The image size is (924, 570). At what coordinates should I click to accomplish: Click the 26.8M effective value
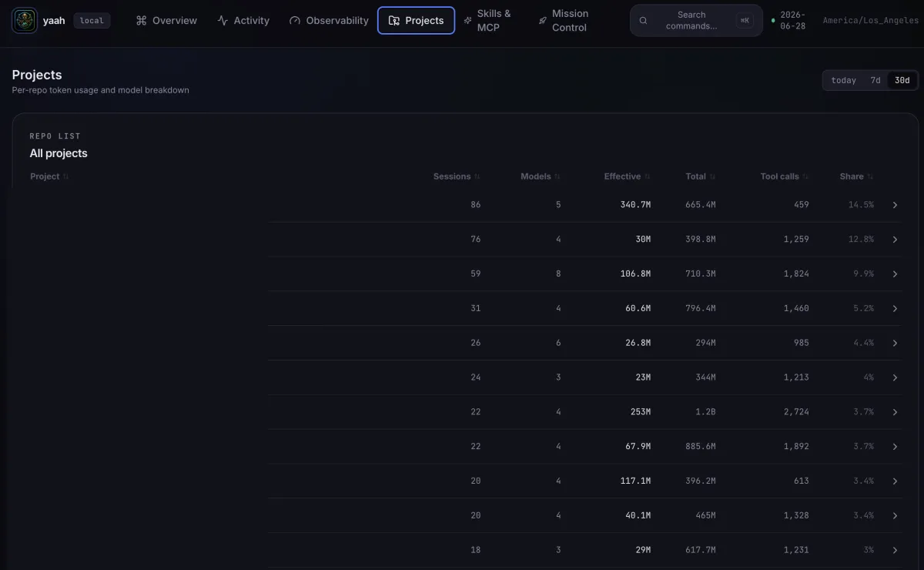click(x=638, y=343)
